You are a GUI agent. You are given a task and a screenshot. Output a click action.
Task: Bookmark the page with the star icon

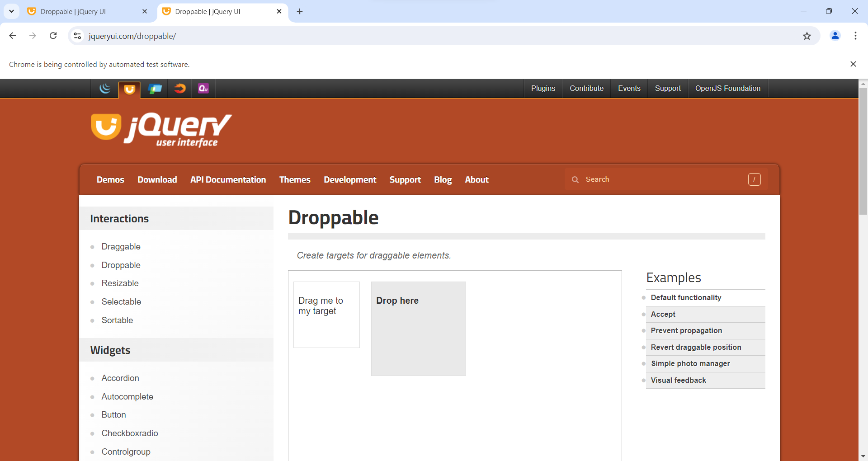point(807,36)
